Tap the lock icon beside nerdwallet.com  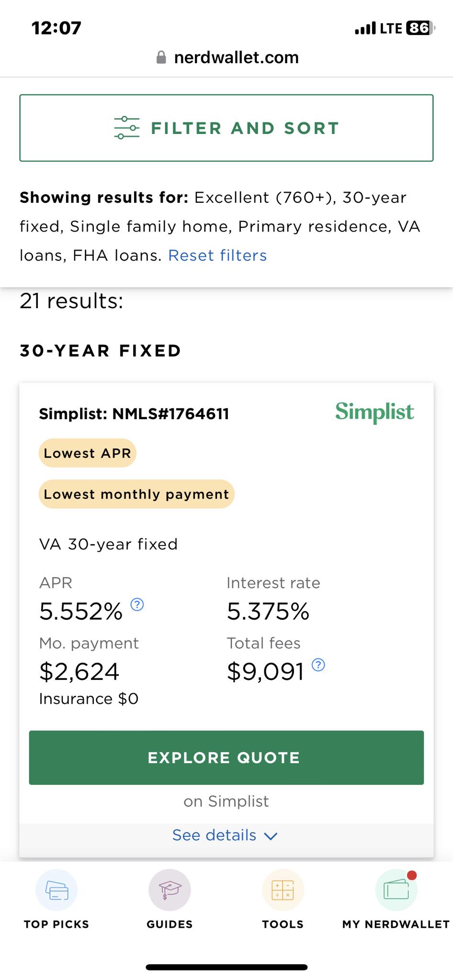[161, 58]
